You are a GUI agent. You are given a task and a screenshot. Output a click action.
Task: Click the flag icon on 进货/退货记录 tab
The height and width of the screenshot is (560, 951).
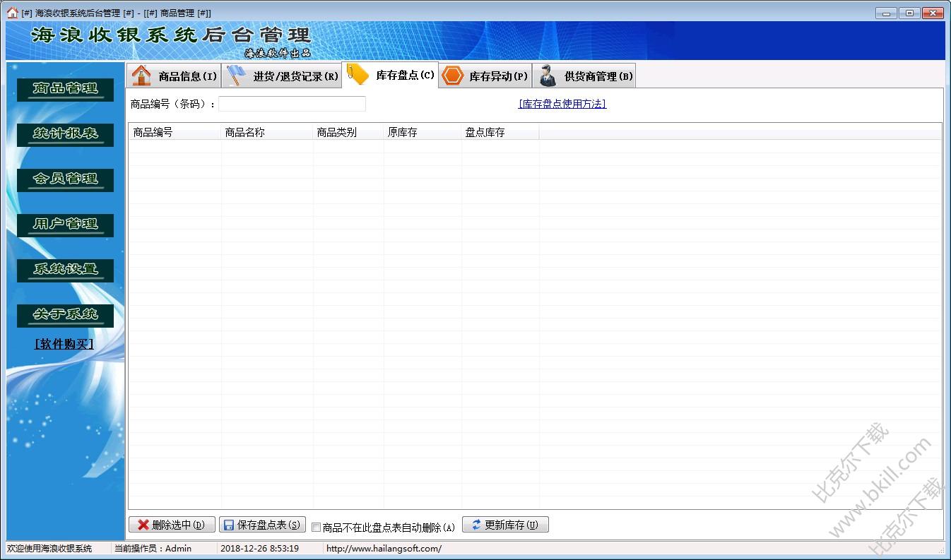pos(235,74)
